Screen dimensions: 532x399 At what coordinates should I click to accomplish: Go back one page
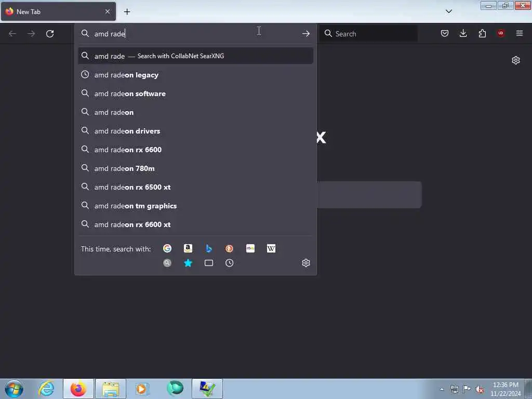coord(12,34)
